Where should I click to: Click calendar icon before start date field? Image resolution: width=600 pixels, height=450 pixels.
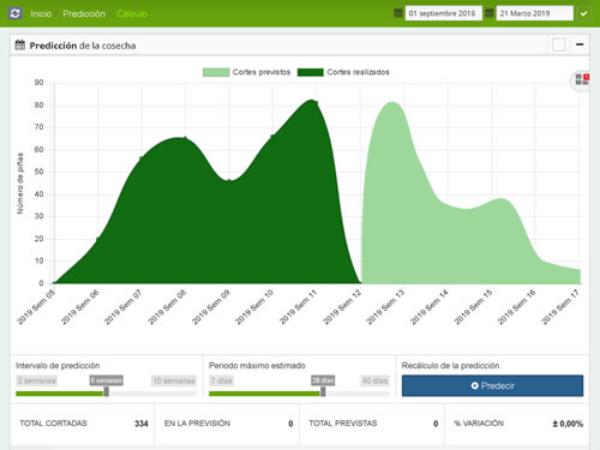coord(398,13)
